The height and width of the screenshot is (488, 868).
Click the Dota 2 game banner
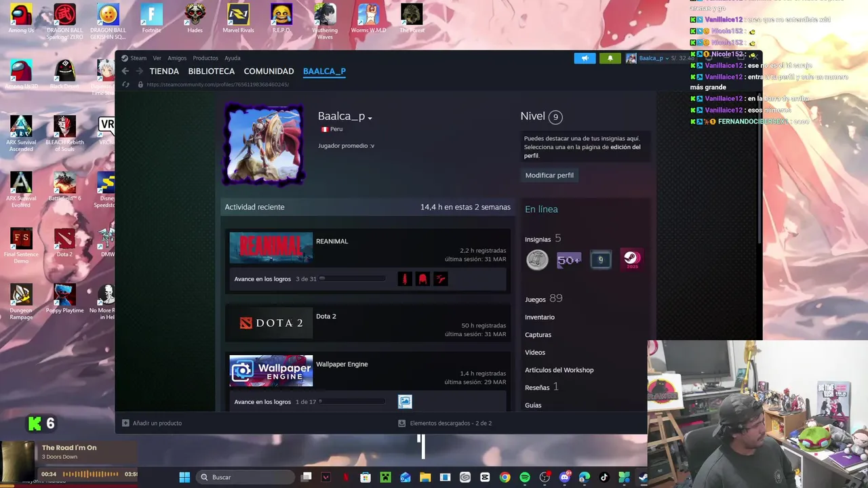tap(271, 323)
